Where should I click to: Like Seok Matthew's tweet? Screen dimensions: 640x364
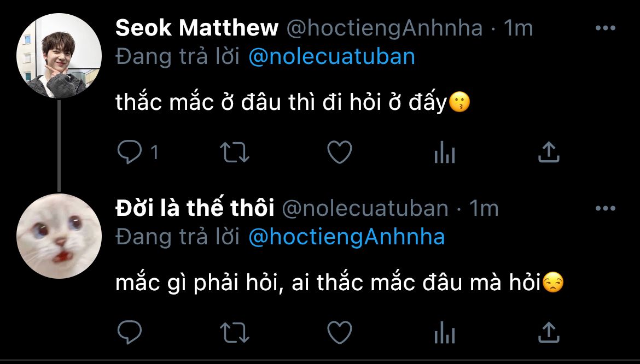tap(339, 152)
